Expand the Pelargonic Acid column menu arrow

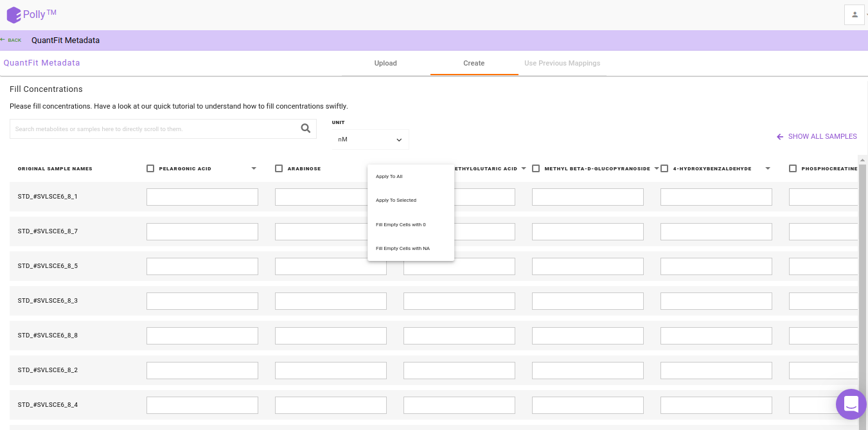254,168
